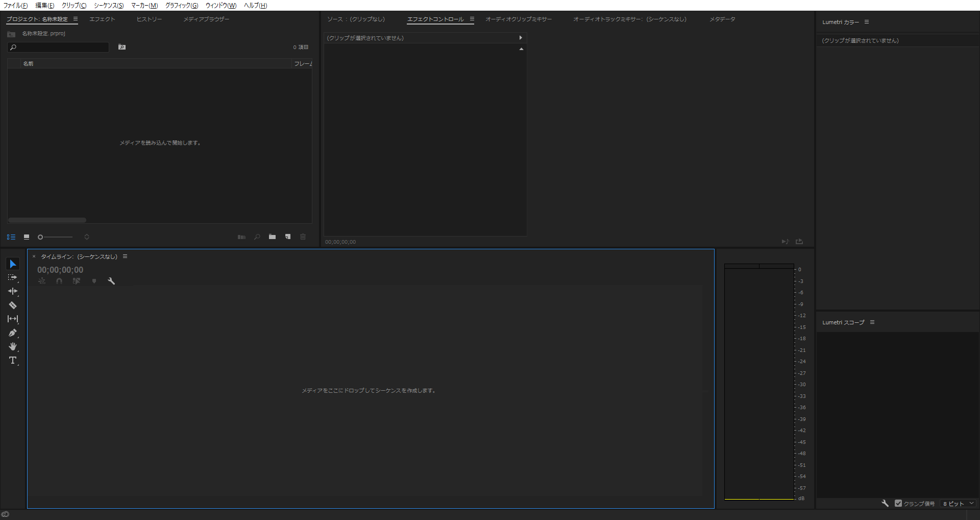Switch to the History tab
Image resolution: width=980 pixels, height=520 pixels.
pos(150,19)
